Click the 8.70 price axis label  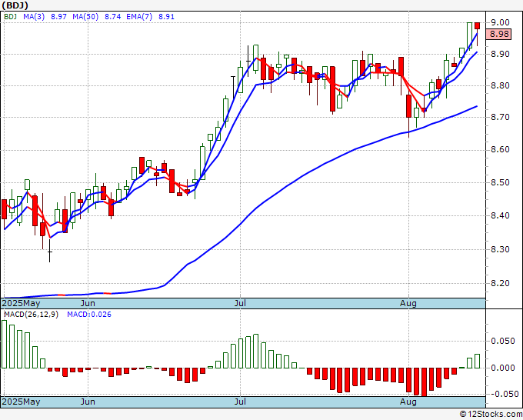pyautogui.click(x=500, y=118)
